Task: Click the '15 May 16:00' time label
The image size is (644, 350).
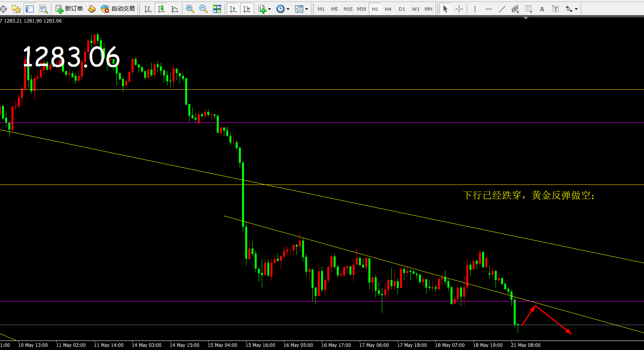Action: 260,345
